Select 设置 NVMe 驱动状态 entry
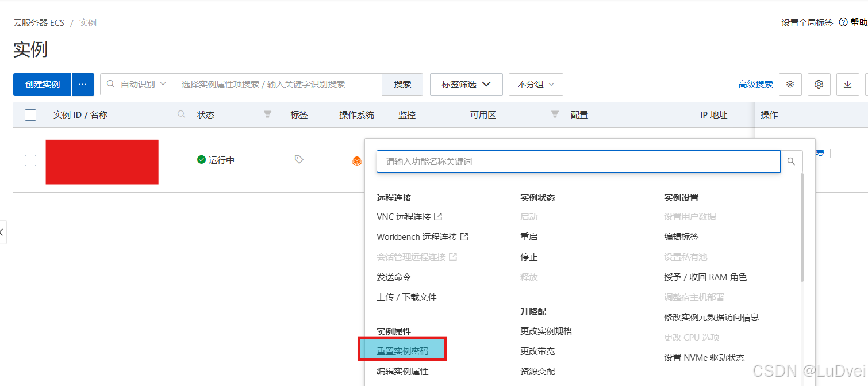 [704, 358]
